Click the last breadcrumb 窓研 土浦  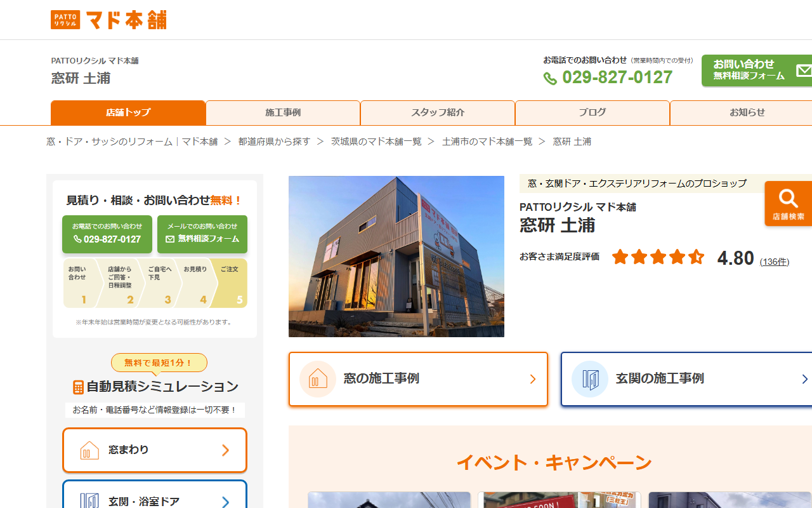pos(572,142)
